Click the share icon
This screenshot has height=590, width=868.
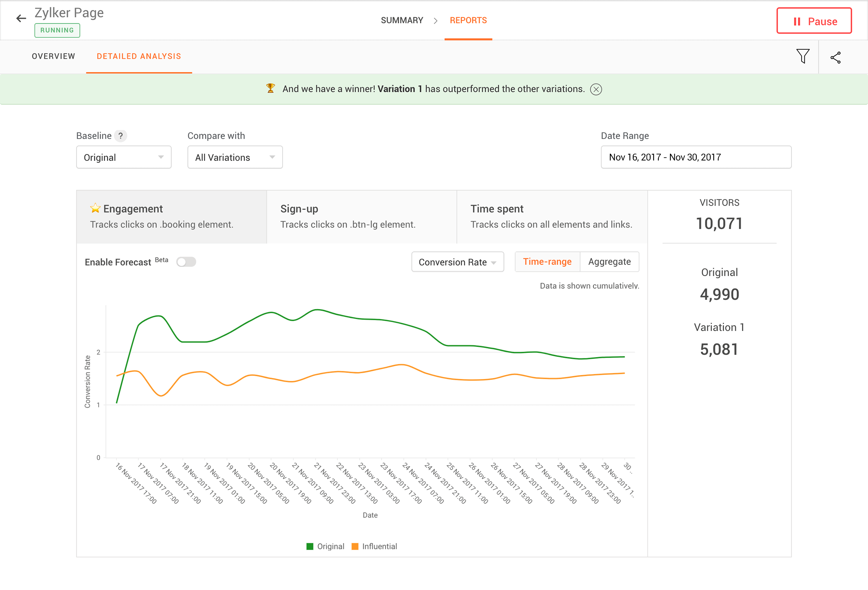pyautogui.click(x=836, y=57)
